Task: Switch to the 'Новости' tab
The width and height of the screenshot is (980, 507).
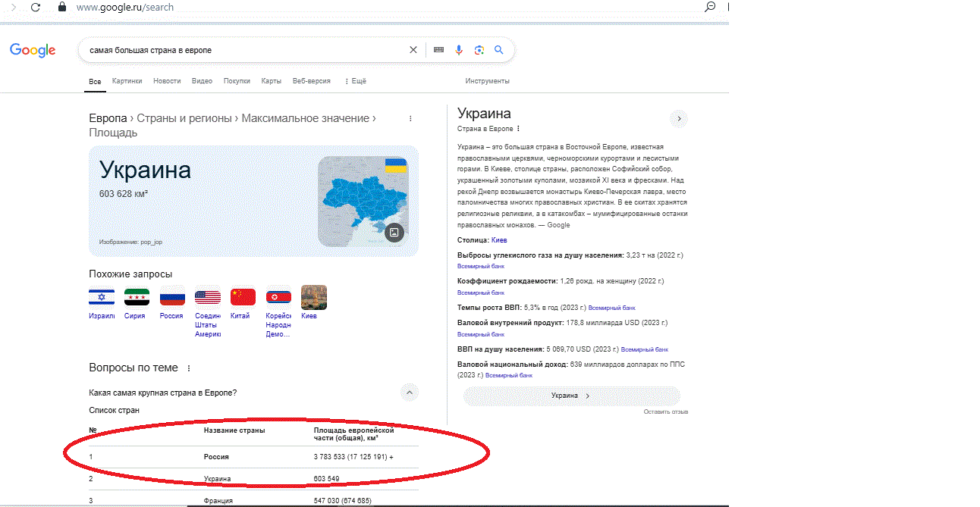Action: point(167,81)
